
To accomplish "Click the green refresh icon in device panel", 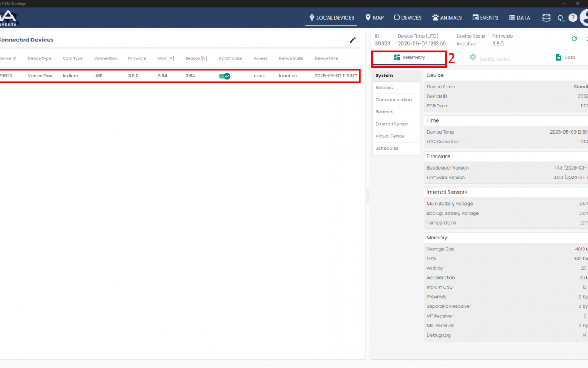I will pyautogui.click(x=574, y=39).
